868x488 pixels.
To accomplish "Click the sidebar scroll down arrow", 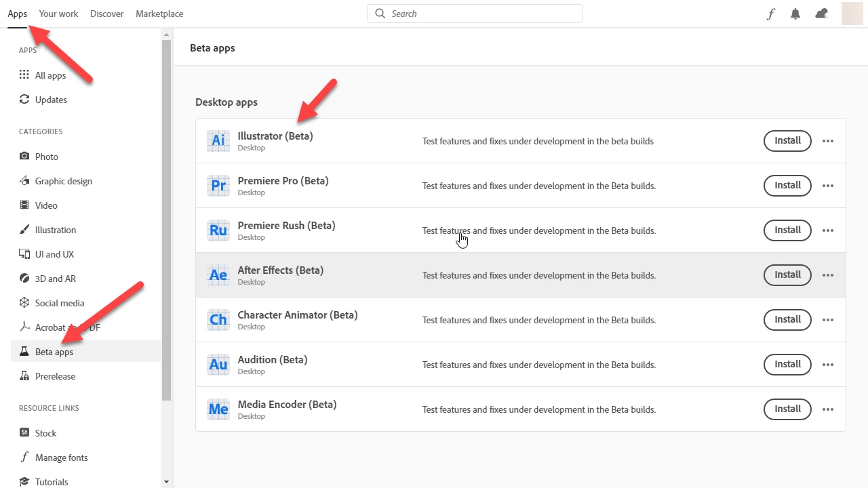I will pos(167,482).
